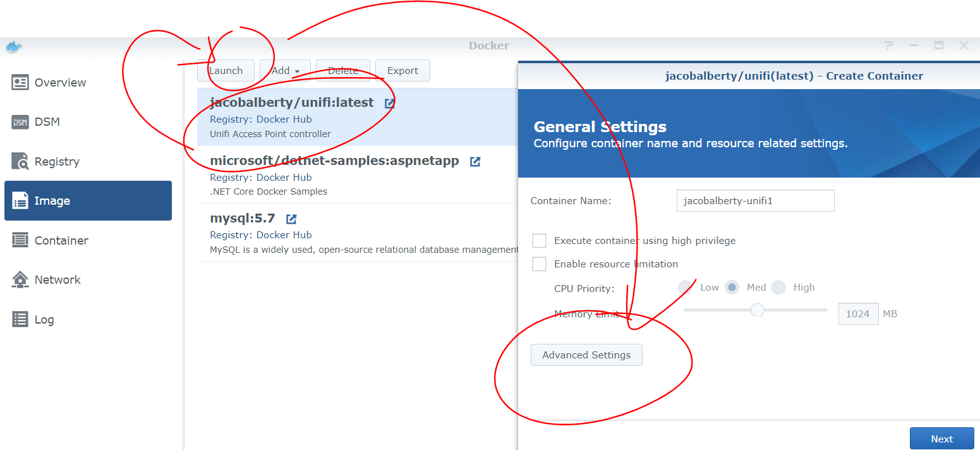This screenshot has width=980, height=450.
Task: Open the Overview sidebar icon
Action: (x=20, y=82)
